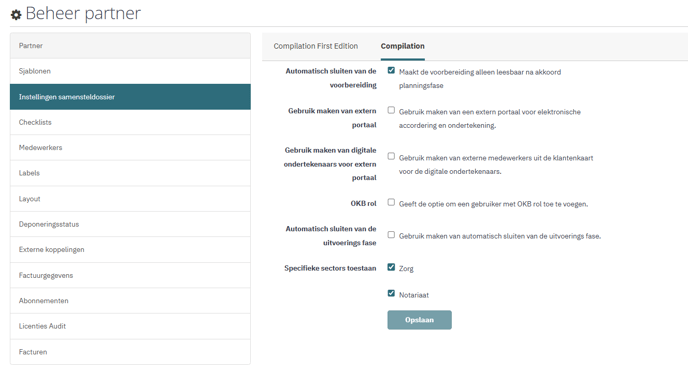
Task: Switch to Compilation First Edition tab
Action: [315, 46]
